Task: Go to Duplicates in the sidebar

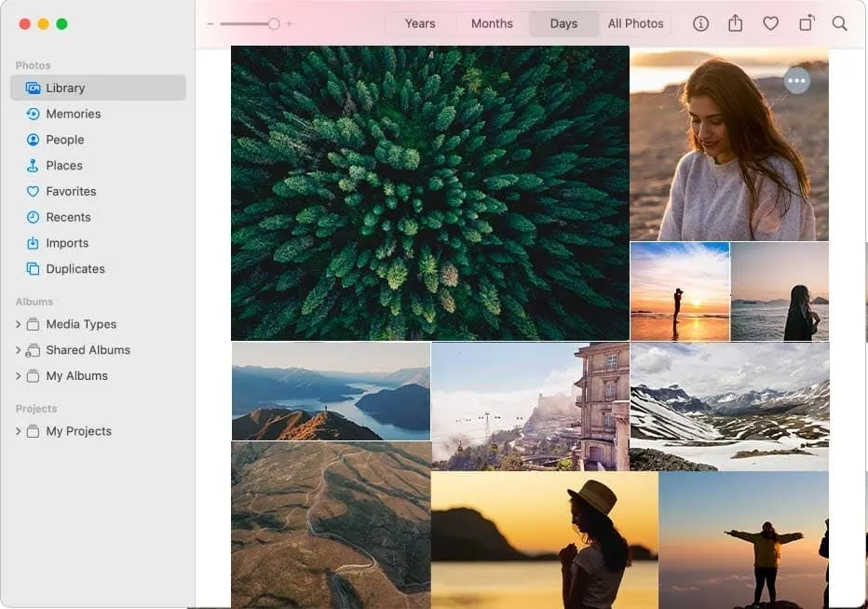Action: (x=75, y=269)
